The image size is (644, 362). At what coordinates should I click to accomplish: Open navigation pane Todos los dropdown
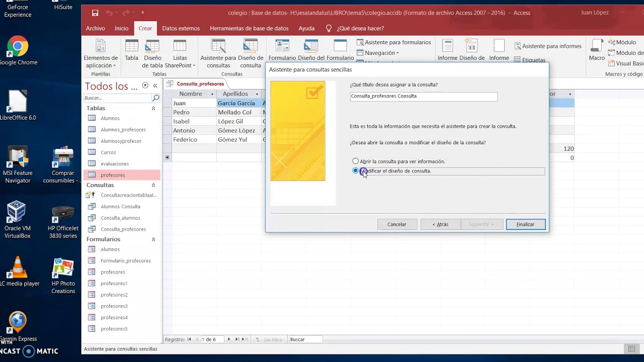click(x=145, y=85)
